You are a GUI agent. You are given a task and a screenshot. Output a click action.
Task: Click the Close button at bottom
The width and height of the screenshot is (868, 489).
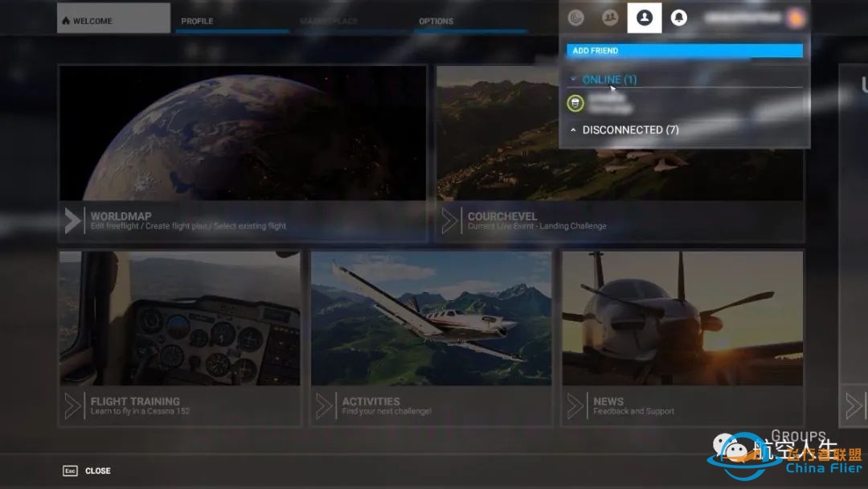tap(98, 471)
